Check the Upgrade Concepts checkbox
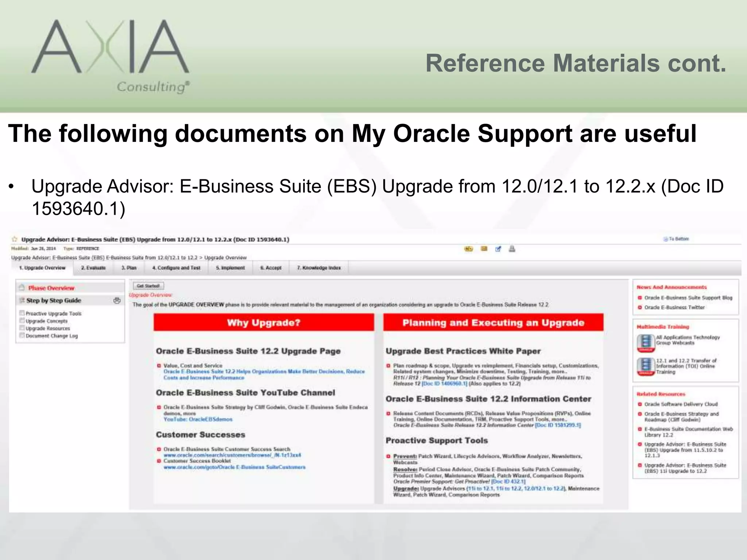This screenshot has width=747, height=560. coord(22,321)
